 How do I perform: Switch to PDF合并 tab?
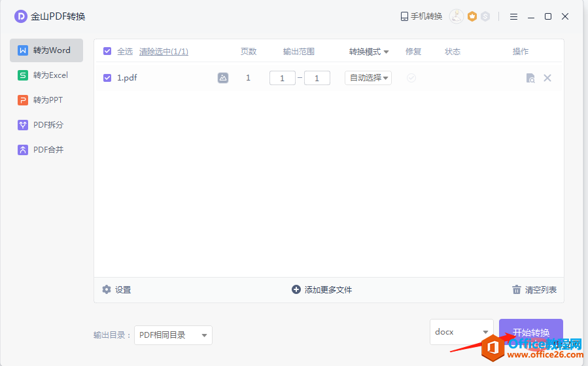click(x=46, y=149)
